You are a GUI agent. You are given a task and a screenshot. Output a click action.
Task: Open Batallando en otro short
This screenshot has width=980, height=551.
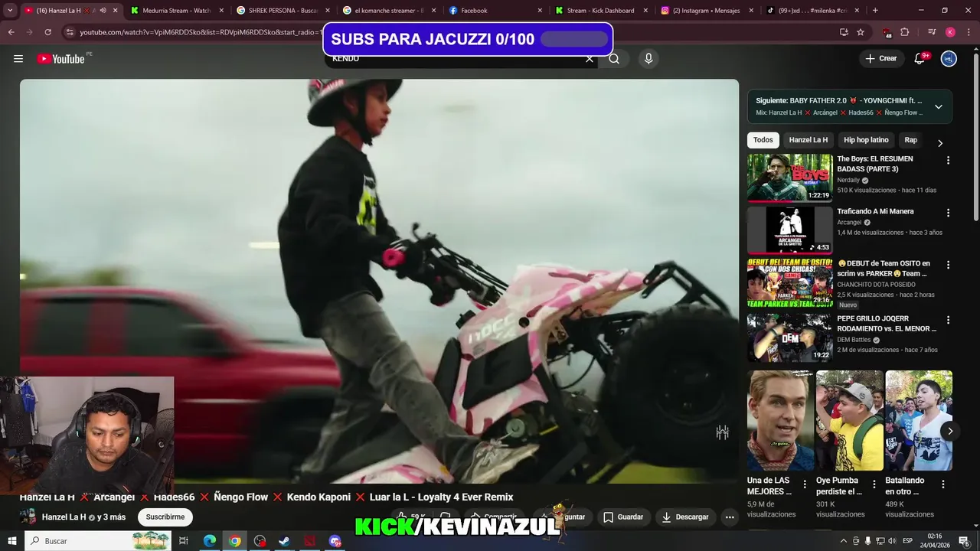pyautogui.click(x=919, y=421)
